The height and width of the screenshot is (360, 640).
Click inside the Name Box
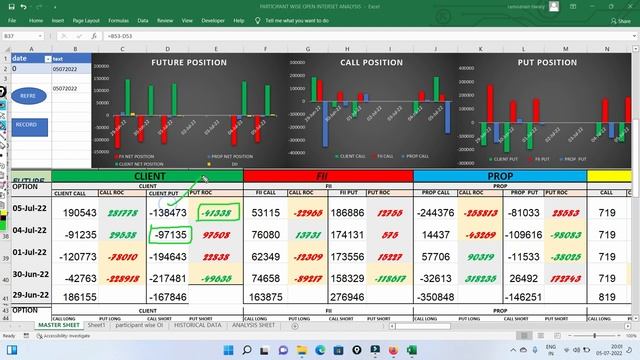19,36
